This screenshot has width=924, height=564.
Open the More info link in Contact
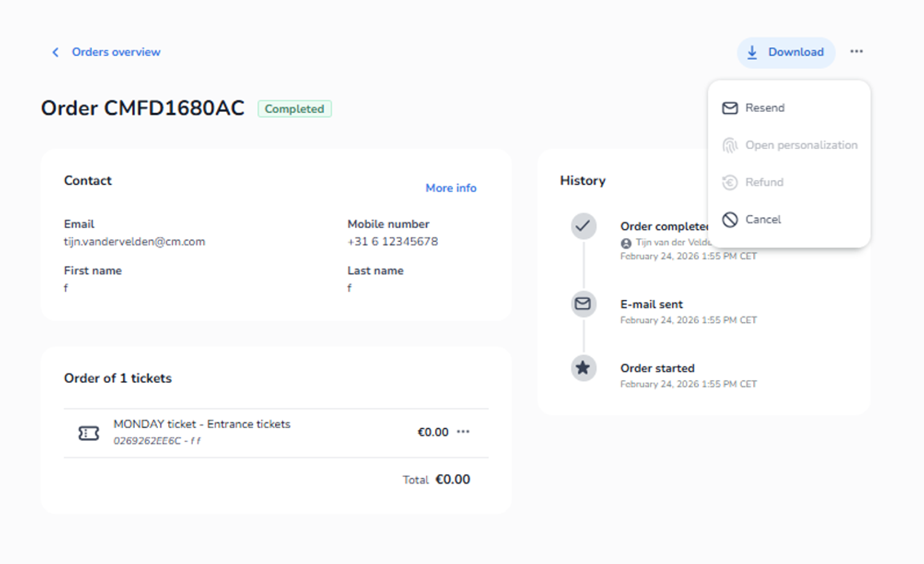coord(450,188)
